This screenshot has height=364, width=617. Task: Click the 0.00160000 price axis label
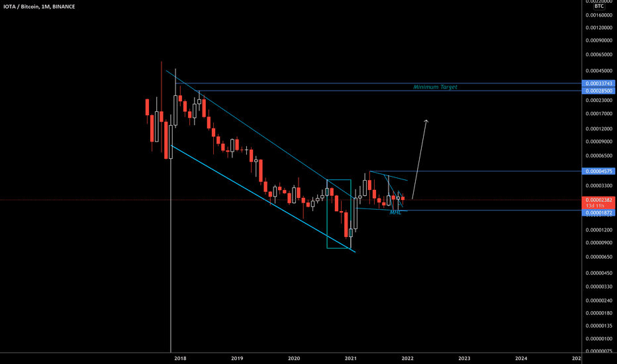[599, 15]
